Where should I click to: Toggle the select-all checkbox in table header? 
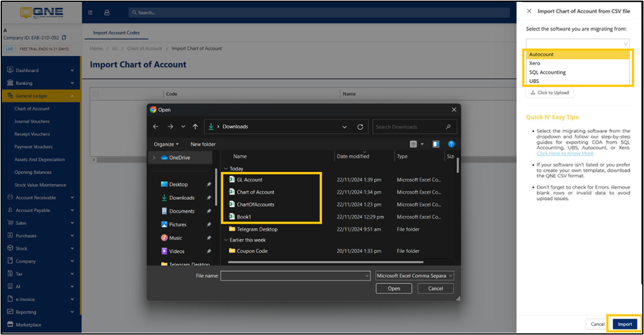point(96,94)
